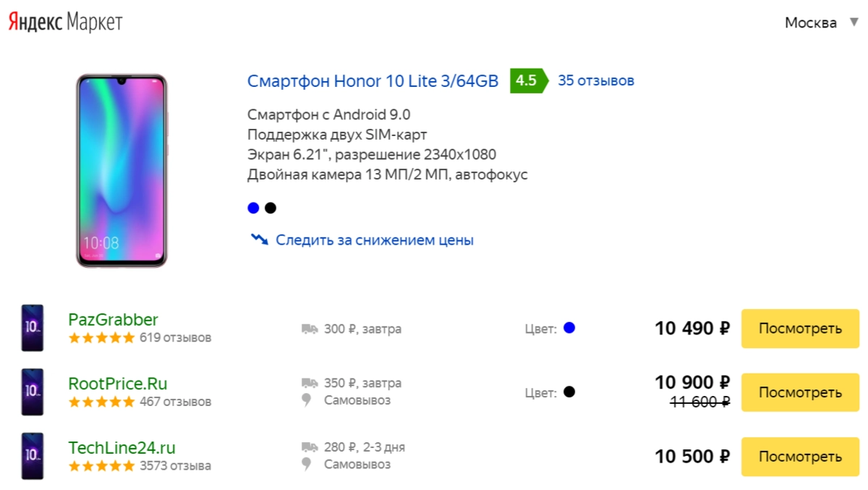868x490 pixels.
Task: Click the pickup pin icon for RootPrice.Ru
Action: click(307, 400)
